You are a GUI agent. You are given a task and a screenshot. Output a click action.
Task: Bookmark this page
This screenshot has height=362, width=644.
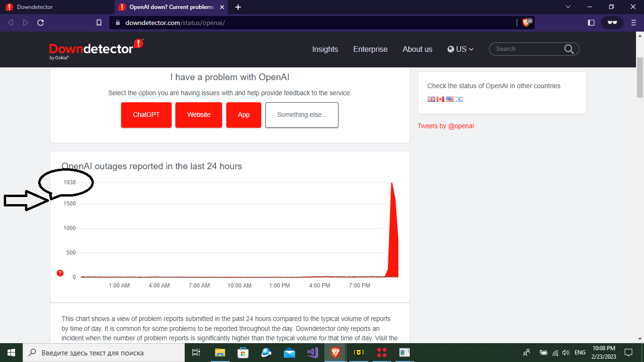99,23
